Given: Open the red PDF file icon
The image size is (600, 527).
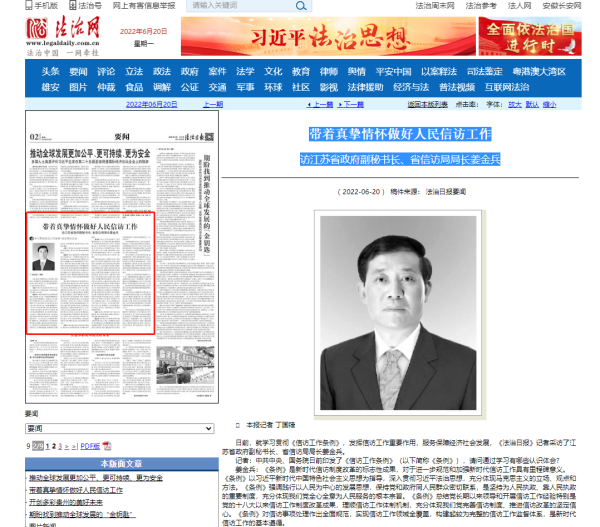Looking at the screenshot, I should click(107, 446).
